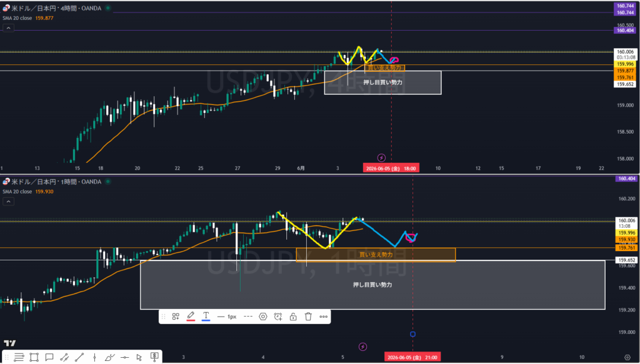Click the 2026-06-05 18:00 date label

coord(391,169)
